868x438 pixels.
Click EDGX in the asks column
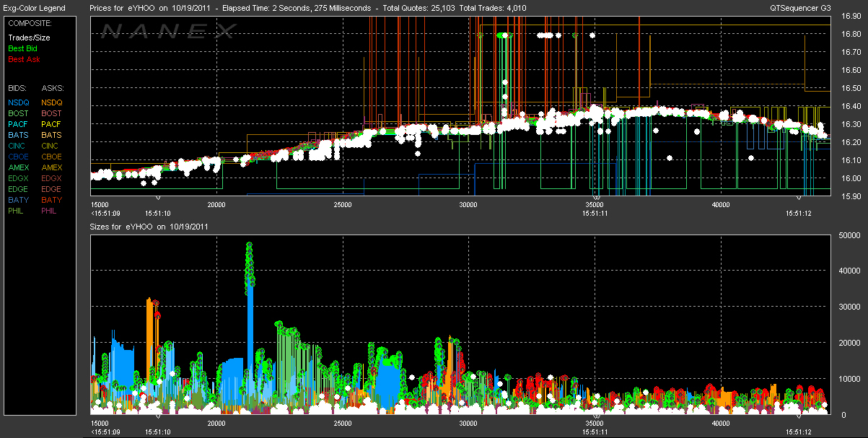(52, 178)
